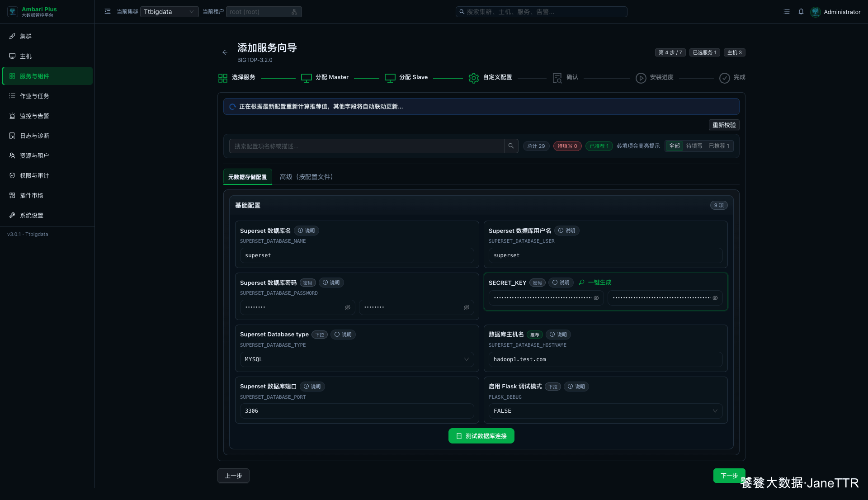Click the 重新校验 button
868x500 pixels.
pyautogui.click(x=724, y=125)
